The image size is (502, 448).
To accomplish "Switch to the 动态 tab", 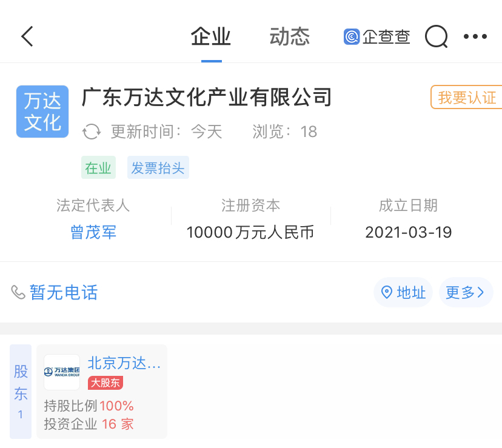I will click(x=290, y=36).
